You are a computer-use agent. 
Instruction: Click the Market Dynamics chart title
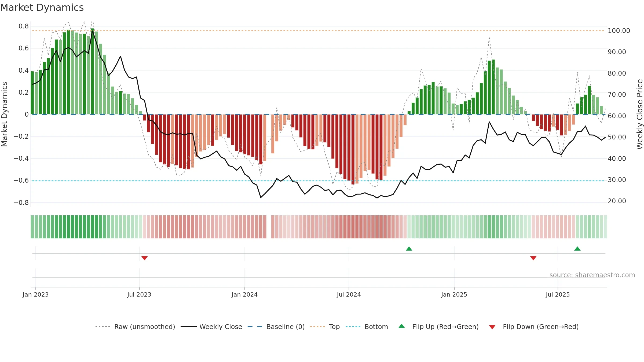(42, 8)
